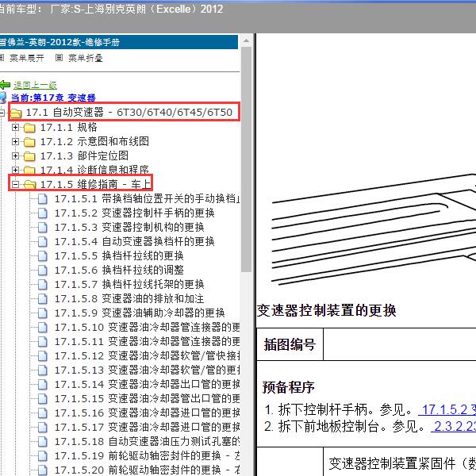Expand the 17.1.1 规格 node
Image resolution: width=476 pixels, height=476 pixels.
click(15, 127)
